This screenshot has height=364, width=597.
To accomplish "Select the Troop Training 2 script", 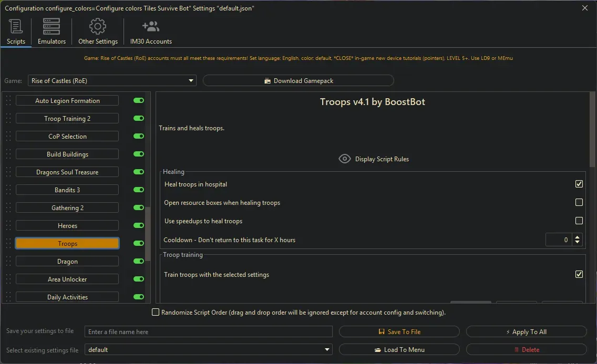I will click(x=67, y=118).
